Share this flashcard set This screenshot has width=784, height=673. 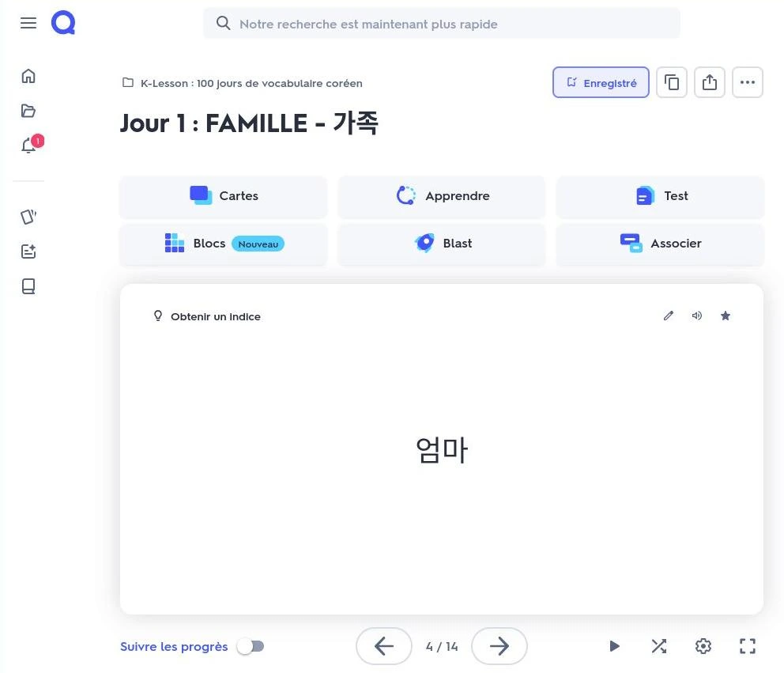pyautogui.click(x=710, y=82)
